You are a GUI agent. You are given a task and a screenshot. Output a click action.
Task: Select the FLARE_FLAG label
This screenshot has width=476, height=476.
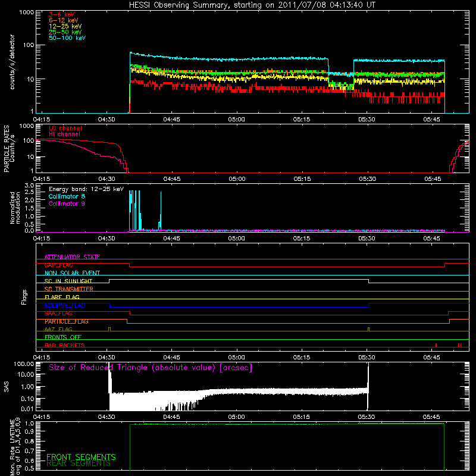(62, 297)
